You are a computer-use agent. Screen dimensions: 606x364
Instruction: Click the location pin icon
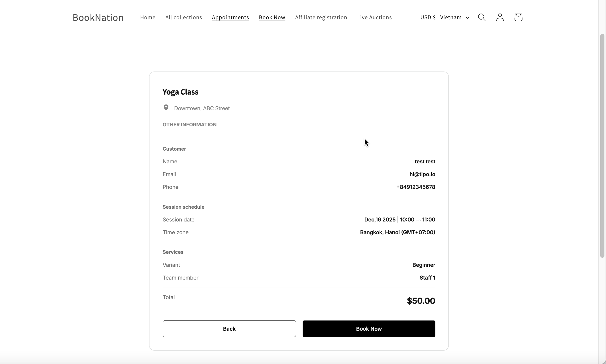point(166,108)
